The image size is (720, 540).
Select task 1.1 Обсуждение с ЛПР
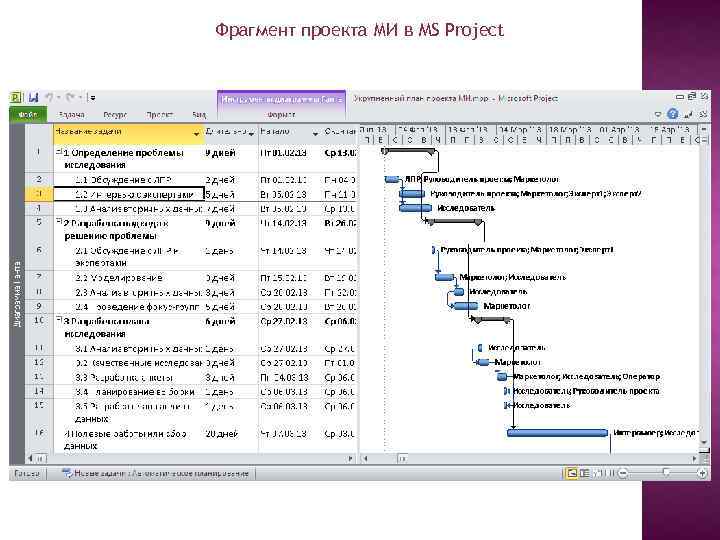click(x=129, y=180)
